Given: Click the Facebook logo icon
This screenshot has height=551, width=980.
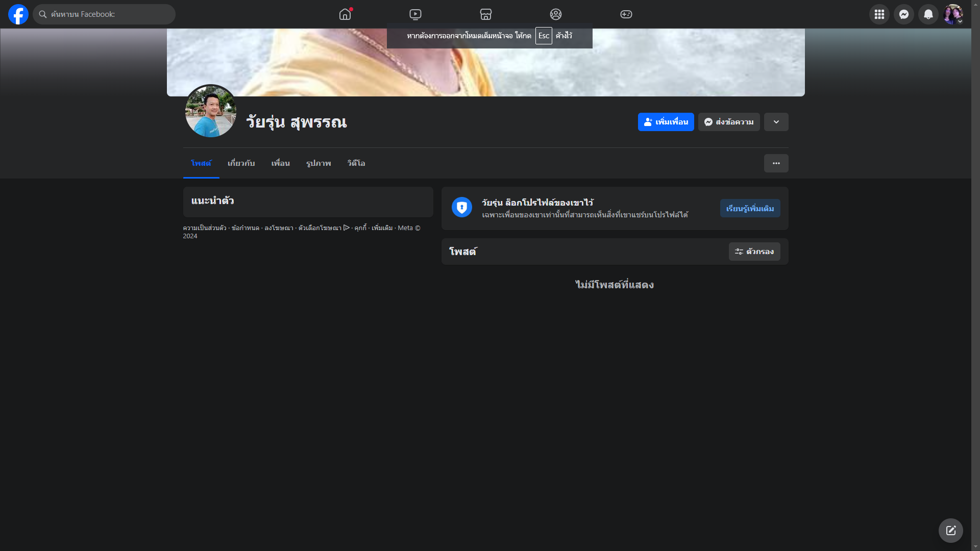Looking at the screenshot, I should coord(18,14).
